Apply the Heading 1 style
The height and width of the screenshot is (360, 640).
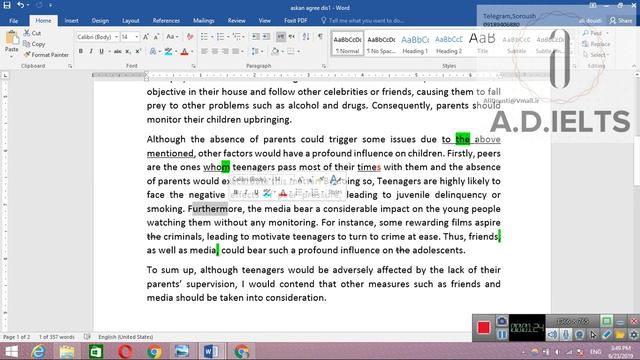tap(415, 44)
